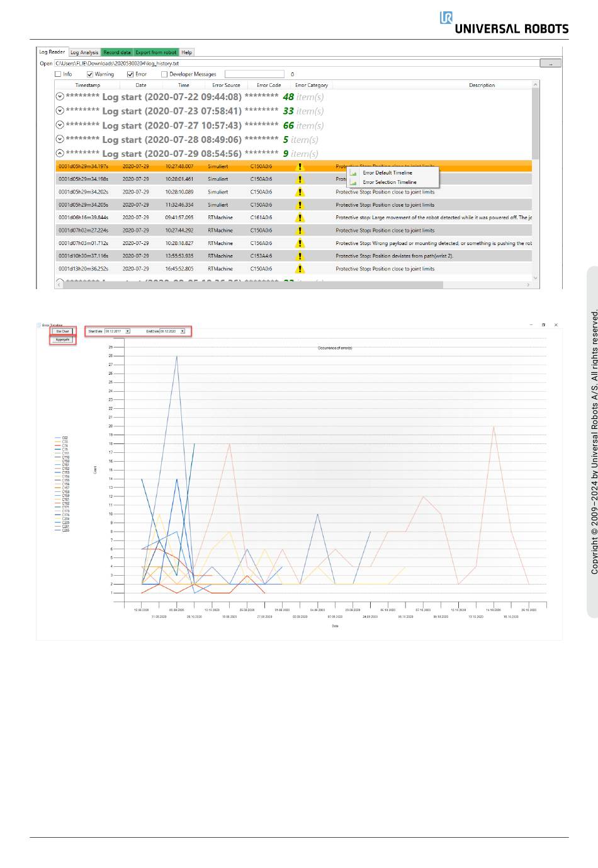The width and height of the screenshot is (598, 868).
Task: Click the Universal Robots logo
Action: tap(504, 23)
